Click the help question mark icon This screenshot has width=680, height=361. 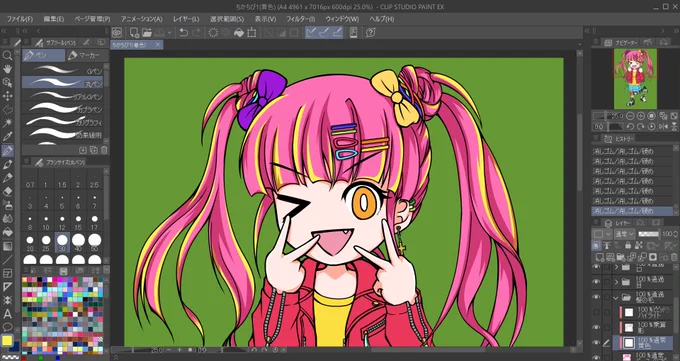click(370, 33)
